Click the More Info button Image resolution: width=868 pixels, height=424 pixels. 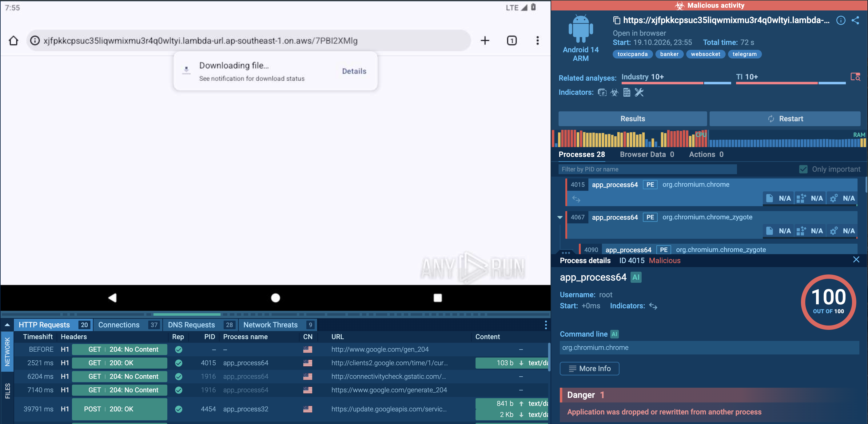[589, 368]
